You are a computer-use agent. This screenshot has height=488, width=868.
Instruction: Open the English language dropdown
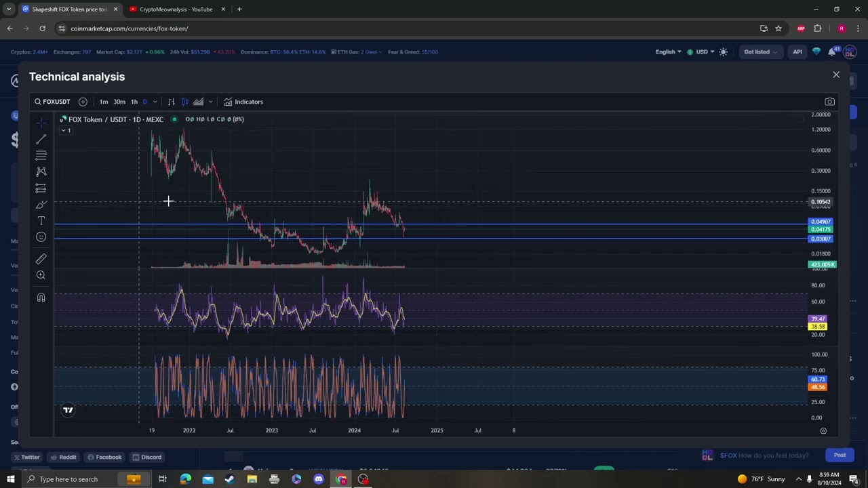668,52
